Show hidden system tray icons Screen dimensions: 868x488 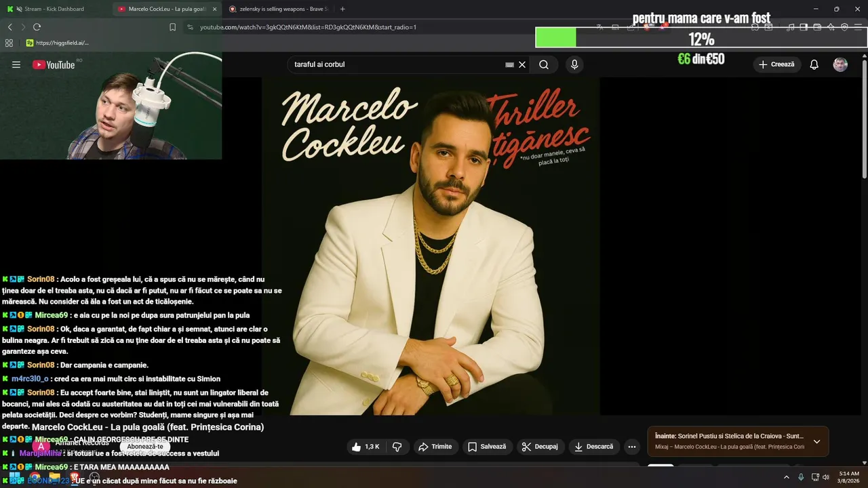coord(787,477)
